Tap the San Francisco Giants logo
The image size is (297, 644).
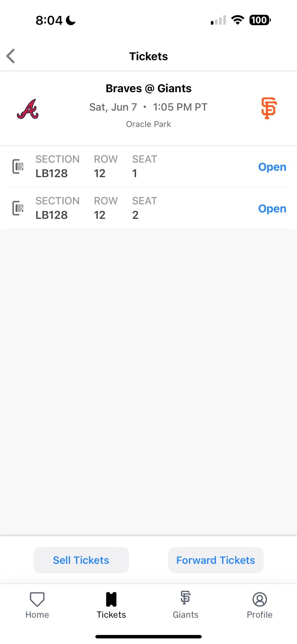pos(269,108)
